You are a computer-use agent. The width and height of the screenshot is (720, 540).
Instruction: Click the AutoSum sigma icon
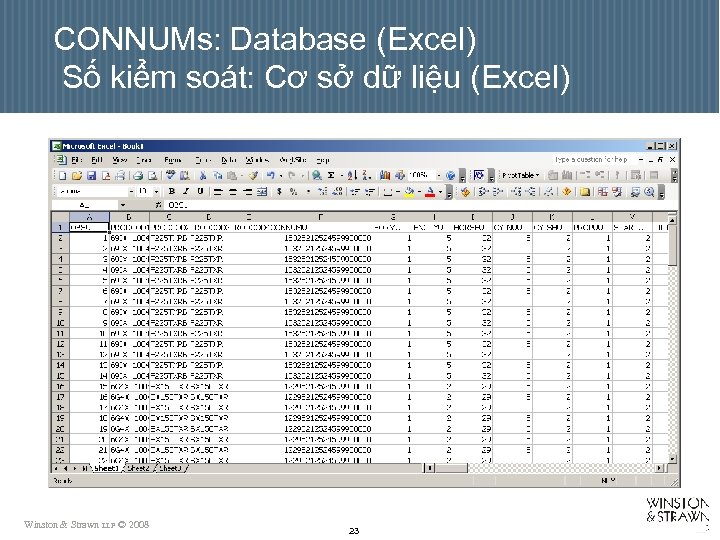tap(331, 175)
